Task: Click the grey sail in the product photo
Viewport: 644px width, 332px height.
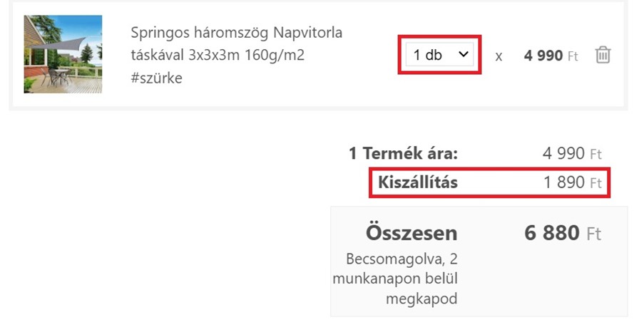Action: pos(61,44)
